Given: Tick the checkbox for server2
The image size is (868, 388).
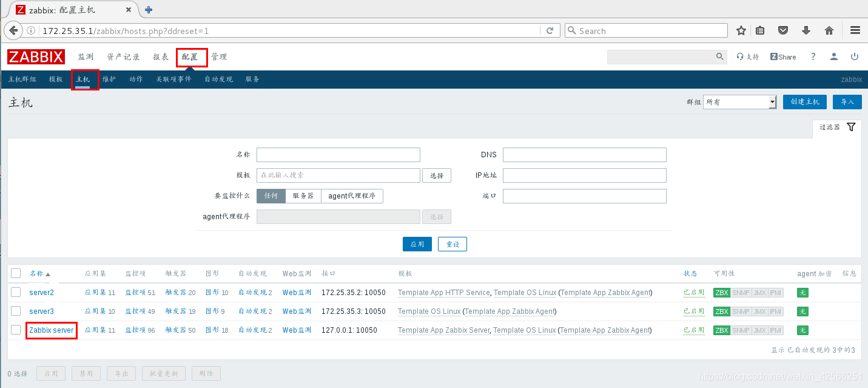Looking at the screenshot, I should click(x=16, y=293).
